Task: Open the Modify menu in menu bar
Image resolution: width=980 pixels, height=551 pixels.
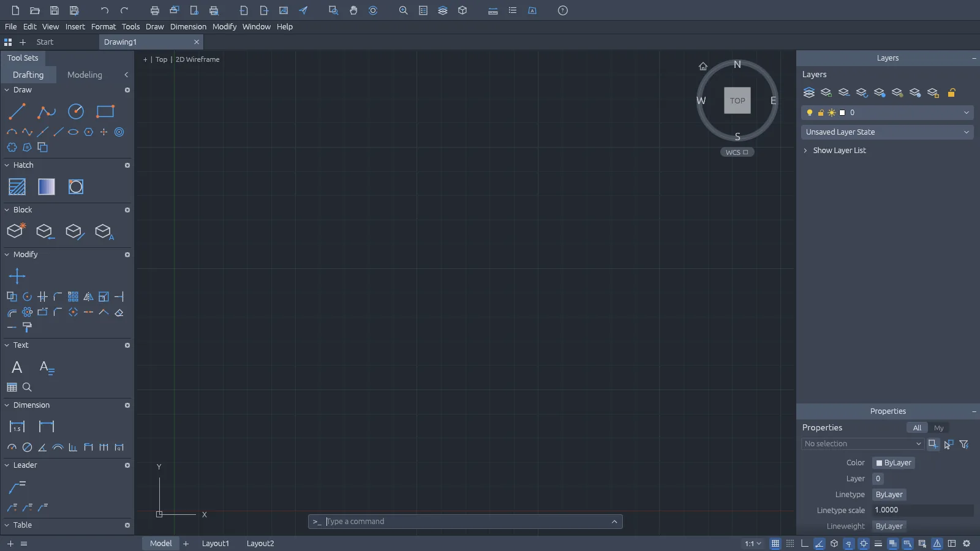Action: tap(224, 26)
